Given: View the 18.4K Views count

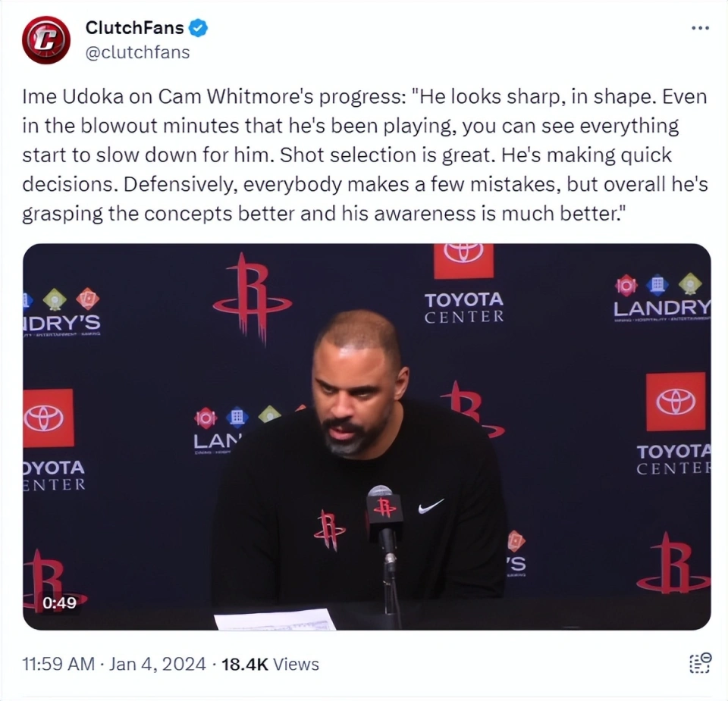Looking at the screenshot, I should pyautogui.click(x=270, y=664).
